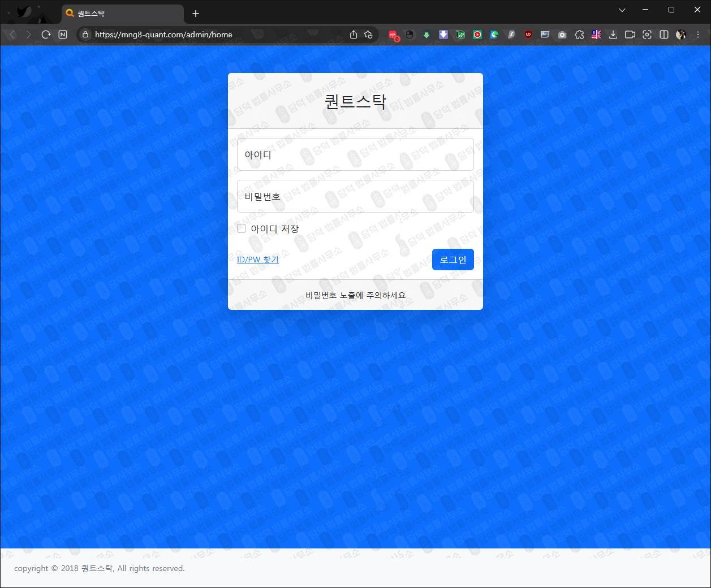The image size is (711, 588).
Task: Click the purple download-arrow extension icon
Action: point(443,34)
